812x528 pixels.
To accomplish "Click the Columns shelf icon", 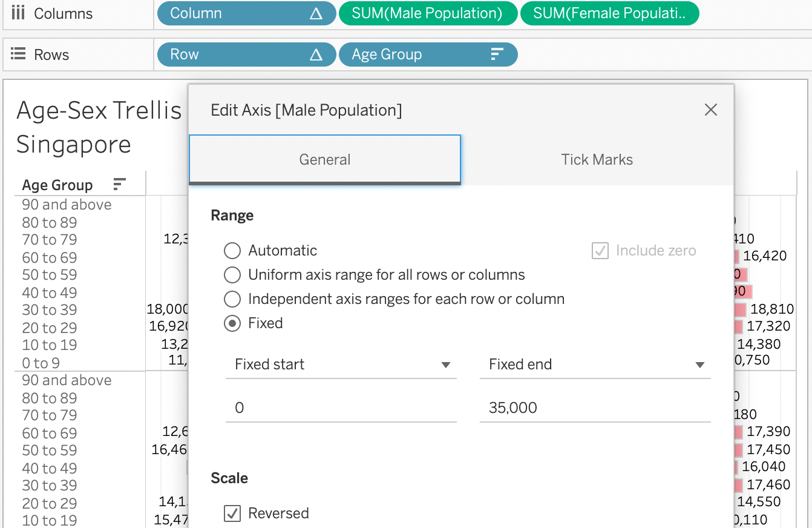I will click(x=18, y=13).
